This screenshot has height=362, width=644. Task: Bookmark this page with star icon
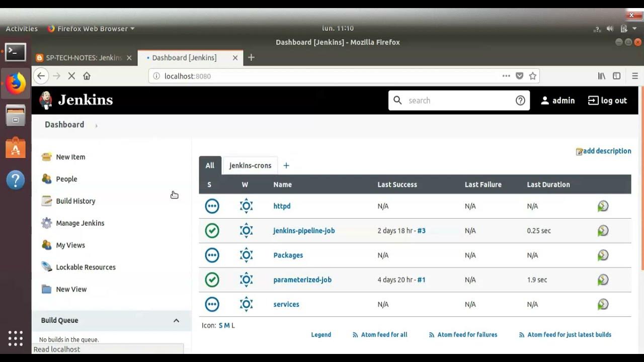(533, 76)
